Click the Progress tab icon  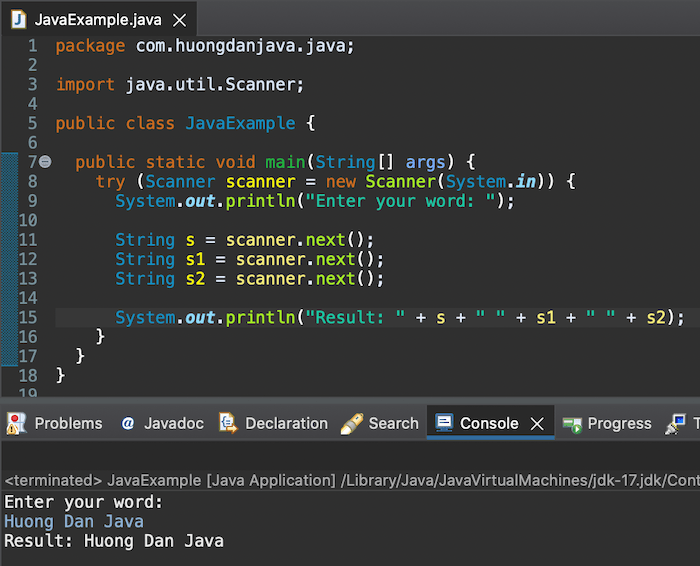point(572,425)
